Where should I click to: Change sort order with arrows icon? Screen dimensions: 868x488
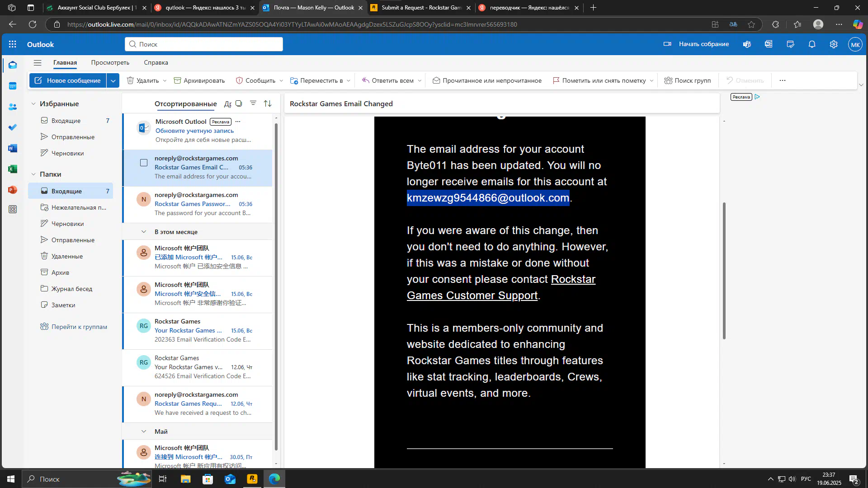pyautogui.click(x=268, y=103)
